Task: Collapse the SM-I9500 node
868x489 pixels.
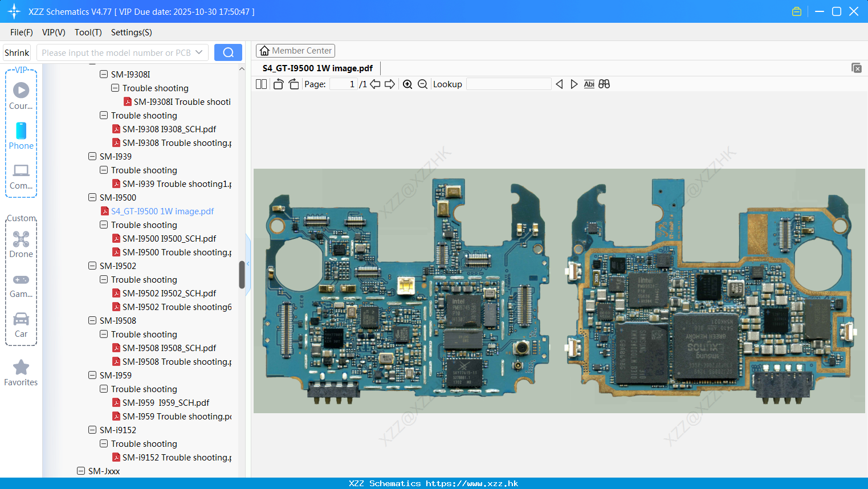Action: 92,197
